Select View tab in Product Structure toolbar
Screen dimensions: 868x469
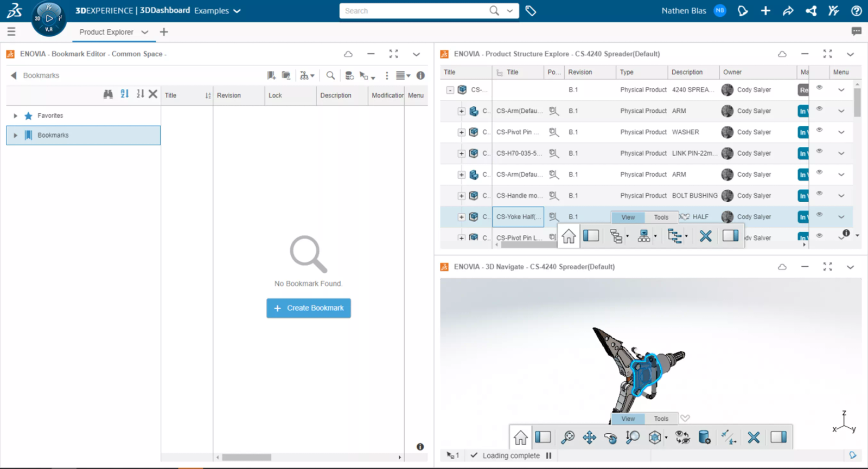coord(628,217)
